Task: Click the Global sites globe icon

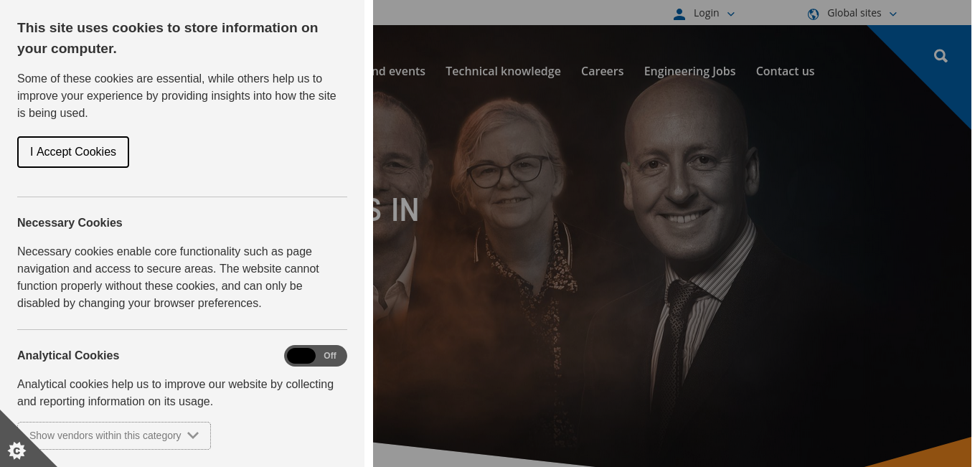Action: point(813,14)
